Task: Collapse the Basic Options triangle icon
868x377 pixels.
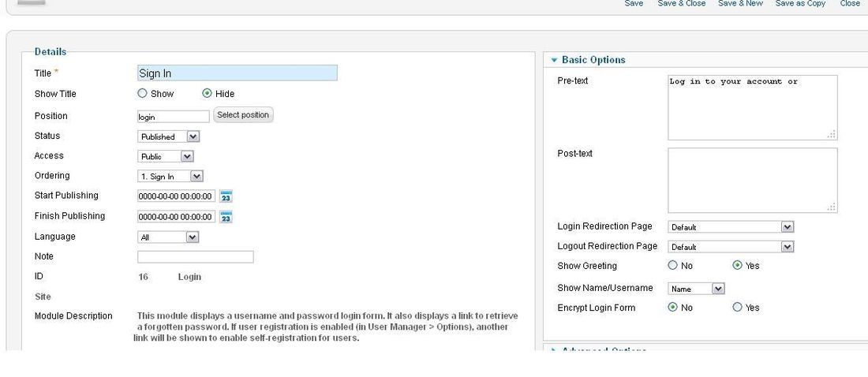Action: click(x=554, y=61)
